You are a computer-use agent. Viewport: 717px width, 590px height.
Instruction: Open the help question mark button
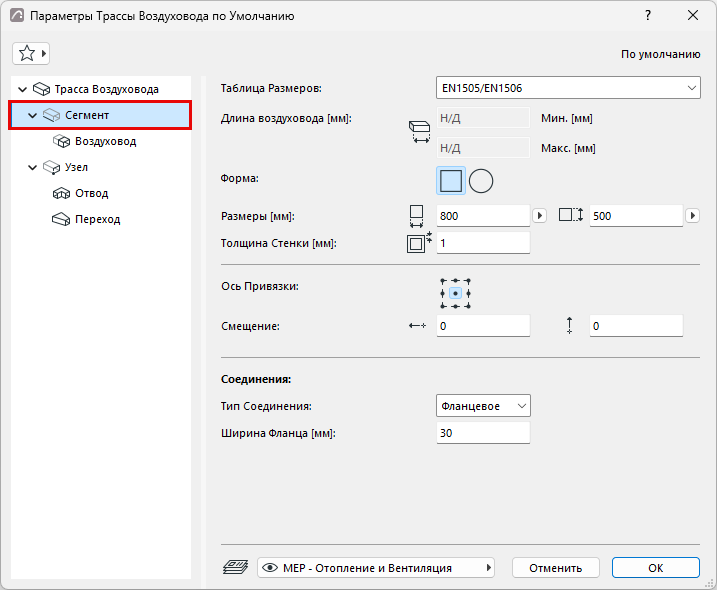[x=648, y=16]
